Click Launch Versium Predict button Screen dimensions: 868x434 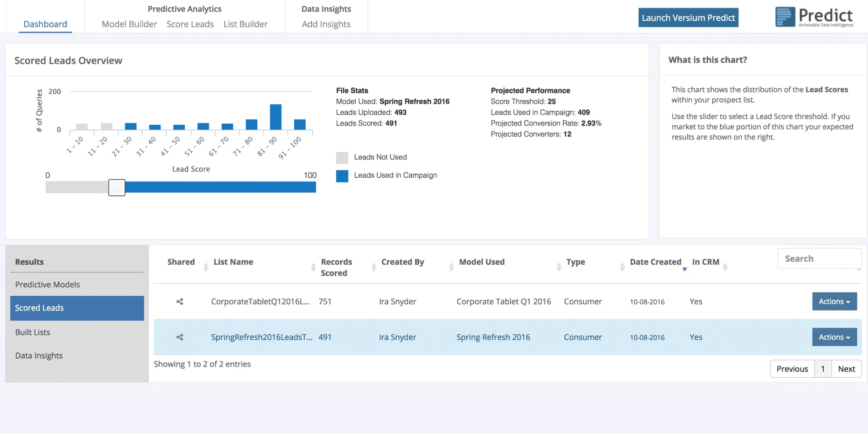click(688, 18)
